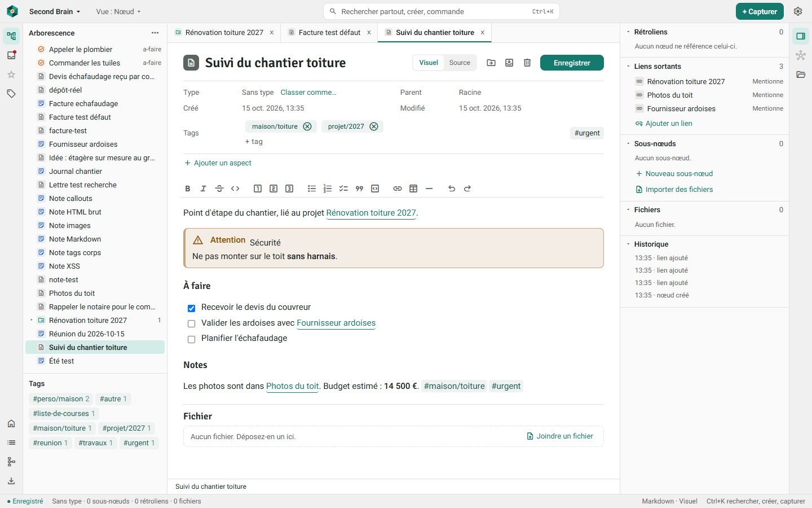Open the Arborescence more-options menu
This screenshot has width=812, height=508.
coord(155,33)
